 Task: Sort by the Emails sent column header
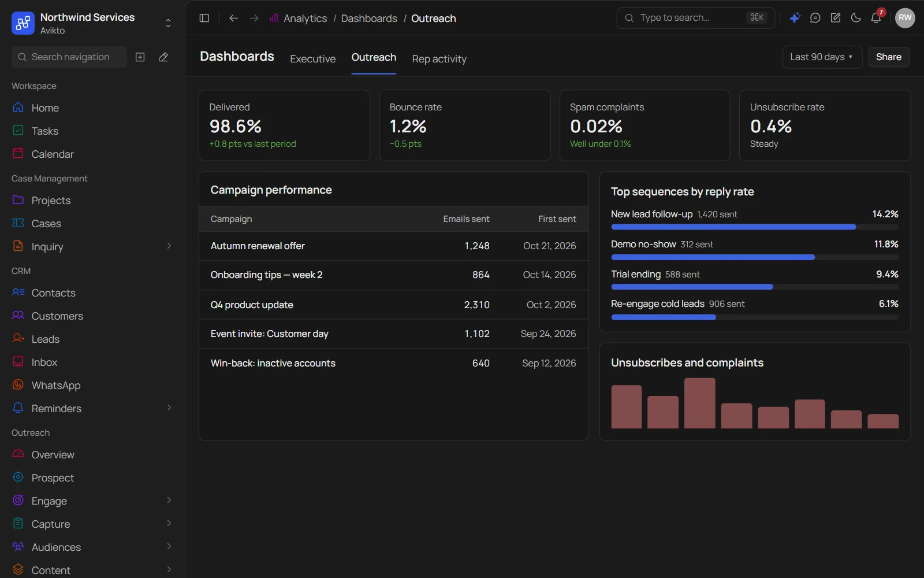click(466, 219)
